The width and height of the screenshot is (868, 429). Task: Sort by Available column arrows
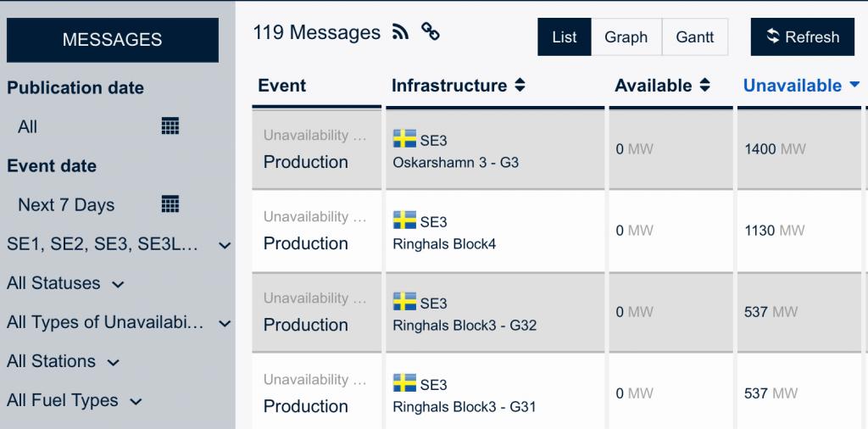click(x=704, y=86)
